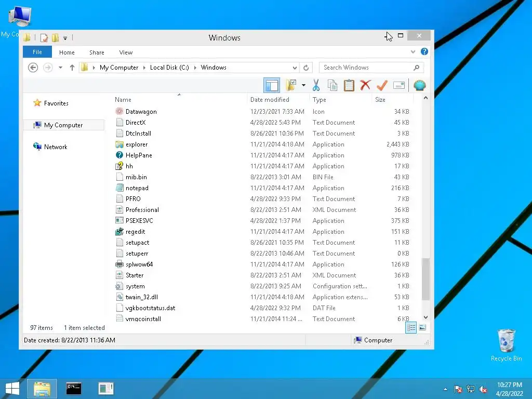Click Local Disk (C:) breadcrumb
The image size is (532, 399).
pyautogui.click(x=169, y=68)
